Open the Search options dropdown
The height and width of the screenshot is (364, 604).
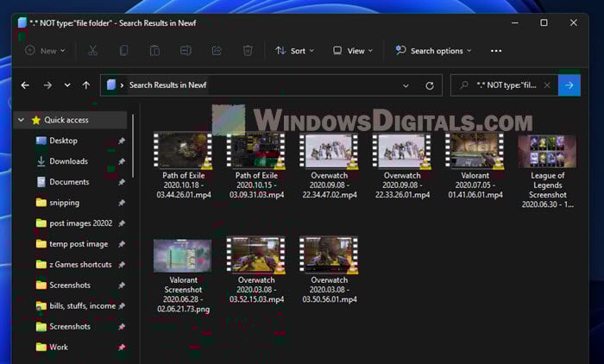433,50
